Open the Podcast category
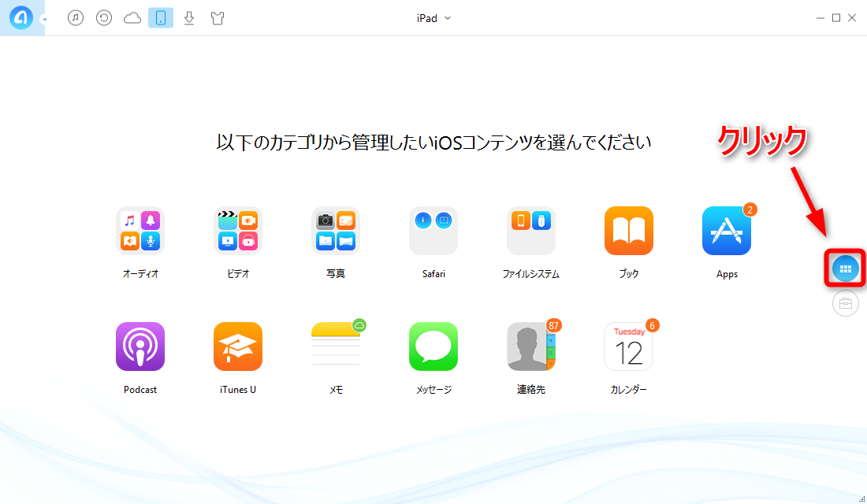The height and width of the screenshot is (504, 867). pyautogui.click(x=140, y=346)
